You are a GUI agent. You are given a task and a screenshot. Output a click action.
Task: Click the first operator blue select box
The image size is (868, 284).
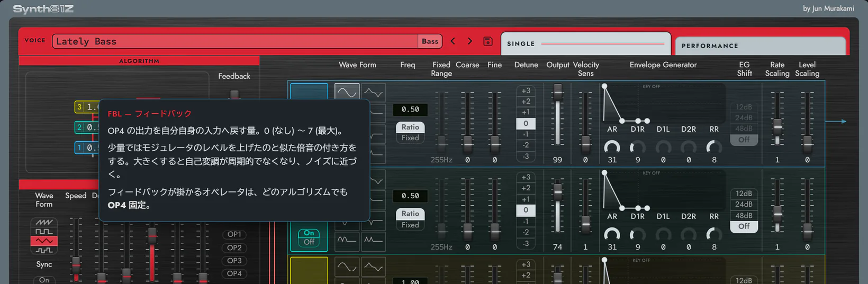tap(309, 91)
